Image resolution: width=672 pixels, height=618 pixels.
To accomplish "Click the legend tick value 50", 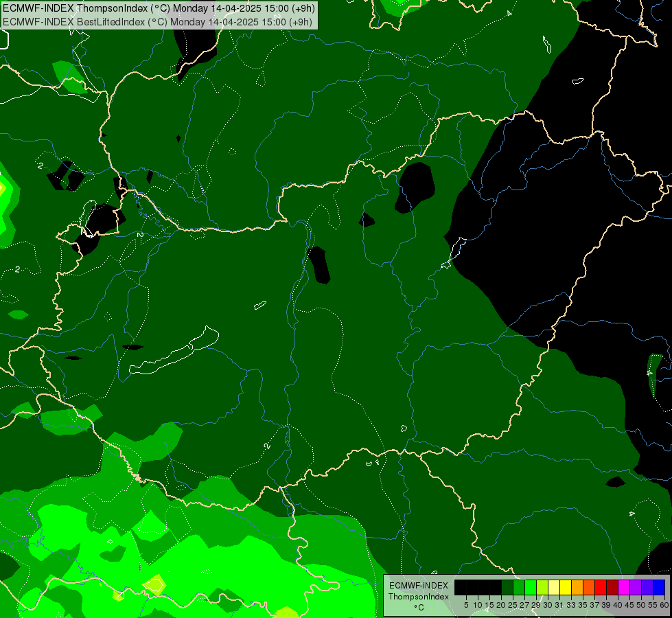I will (x=642, y=605).
